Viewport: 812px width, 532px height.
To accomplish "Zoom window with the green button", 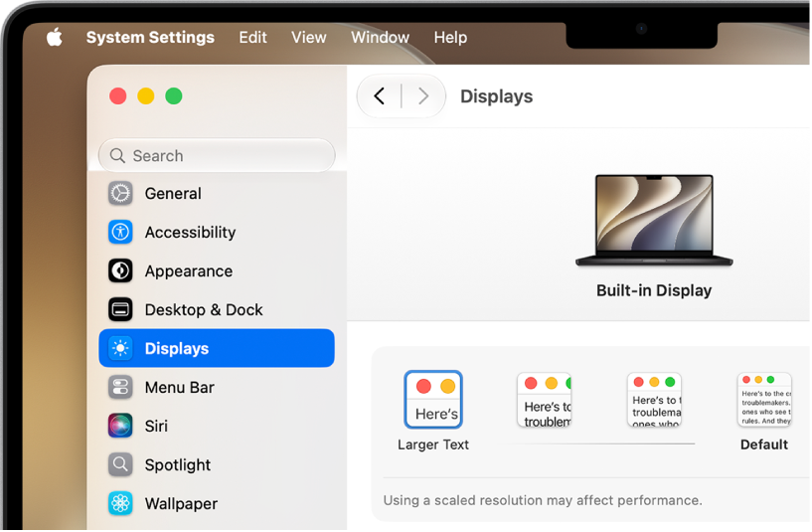I will click(174, 95).
